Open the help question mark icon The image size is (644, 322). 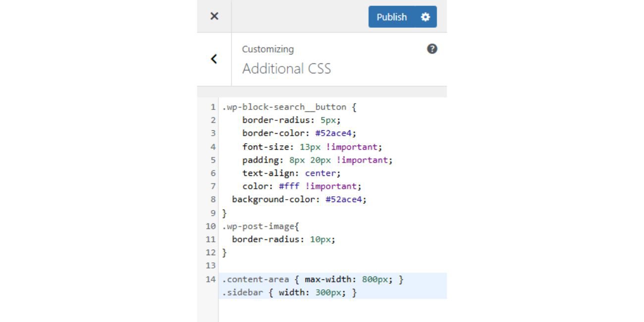[431, 48]
